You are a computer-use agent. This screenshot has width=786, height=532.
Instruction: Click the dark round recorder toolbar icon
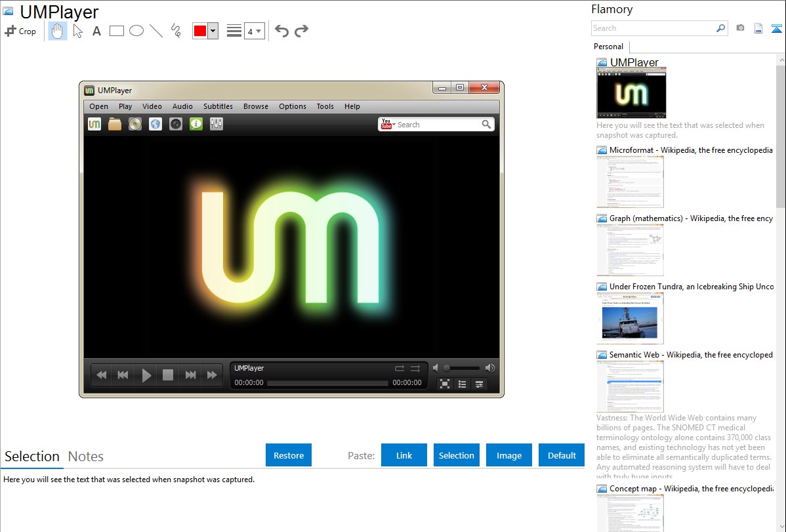(175, 124)
